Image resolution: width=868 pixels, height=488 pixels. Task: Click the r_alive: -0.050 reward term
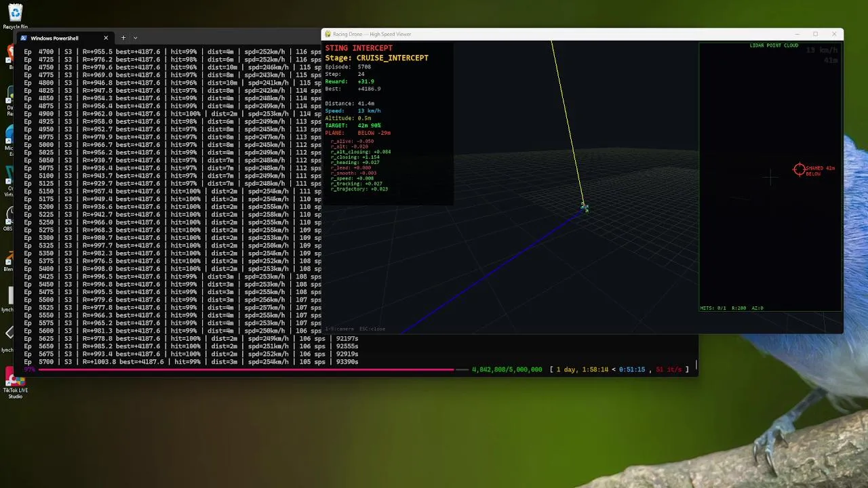pos(352,141)
